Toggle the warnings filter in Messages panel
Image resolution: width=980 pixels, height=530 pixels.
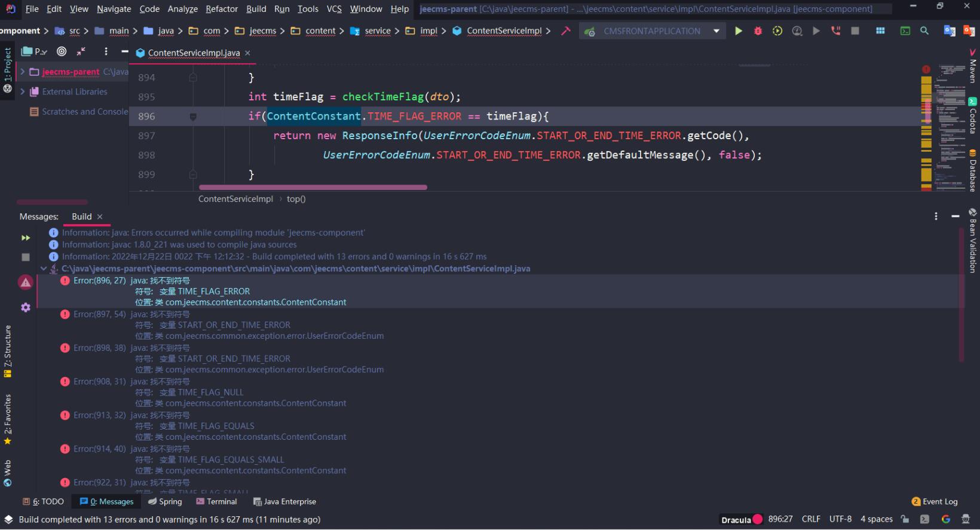pos(25,283)
